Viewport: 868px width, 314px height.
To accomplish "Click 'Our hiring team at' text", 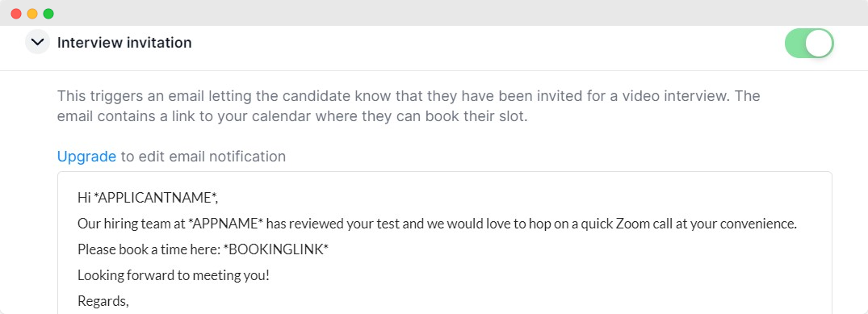I will point(131,224).
